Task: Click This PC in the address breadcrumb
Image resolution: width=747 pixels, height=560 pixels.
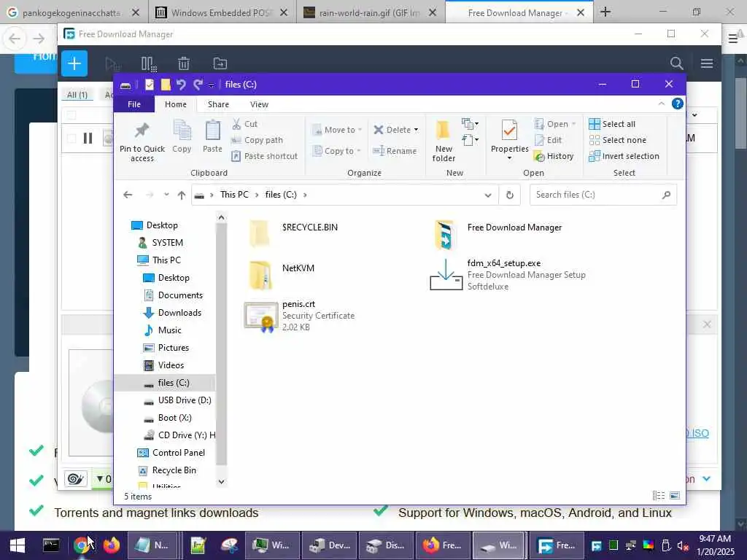Action: pos(234,195)
